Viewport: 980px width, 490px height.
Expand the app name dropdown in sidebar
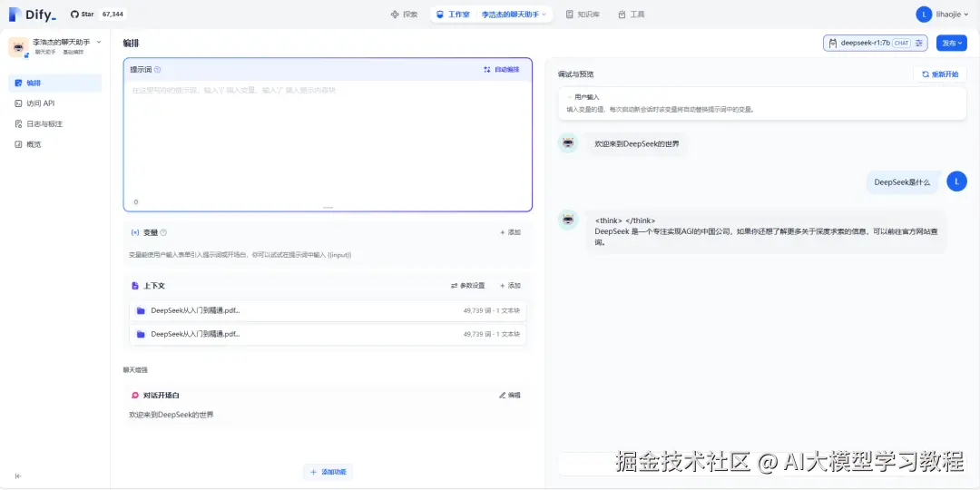(x=99, y=42)
